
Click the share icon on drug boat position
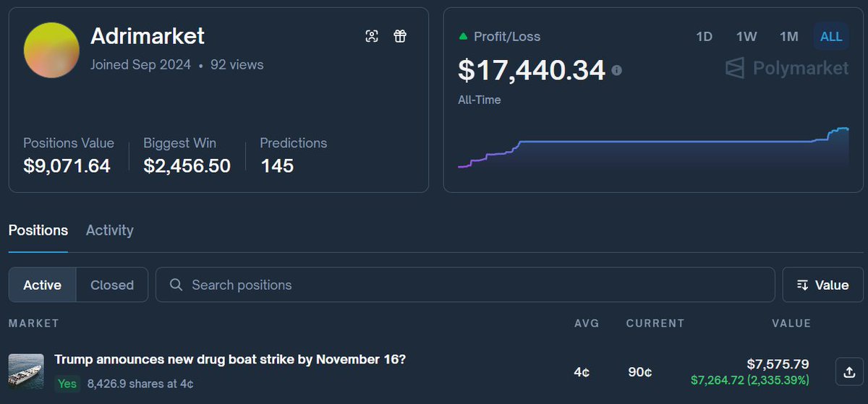848,372
